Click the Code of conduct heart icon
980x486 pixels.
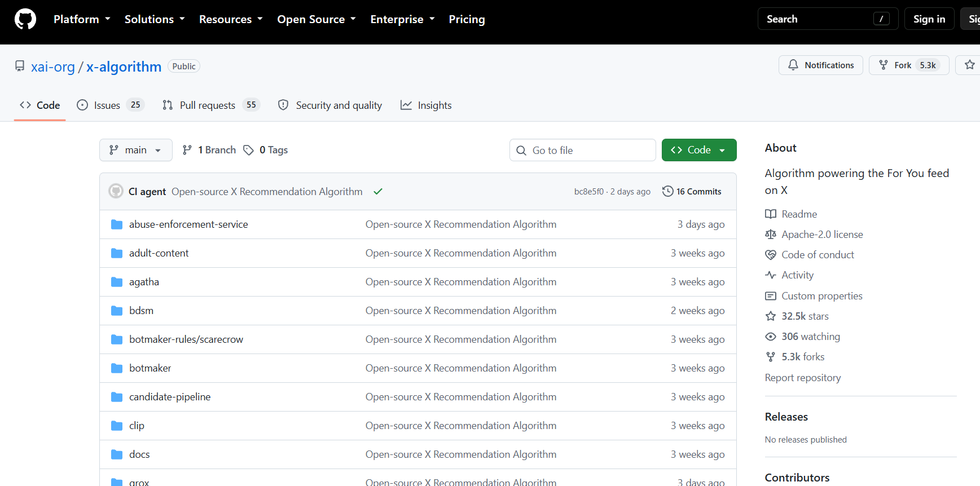771,255
